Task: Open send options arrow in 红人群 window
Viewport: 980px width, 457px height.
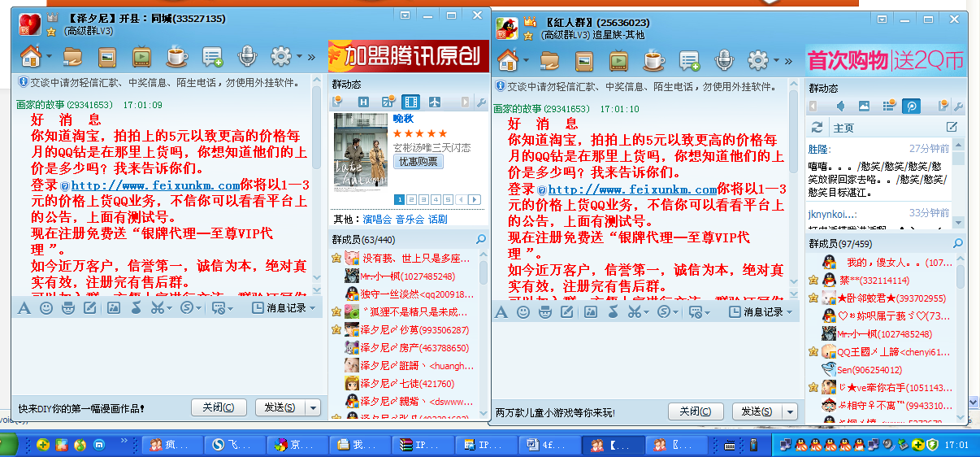Action: [x=791, y=411]
